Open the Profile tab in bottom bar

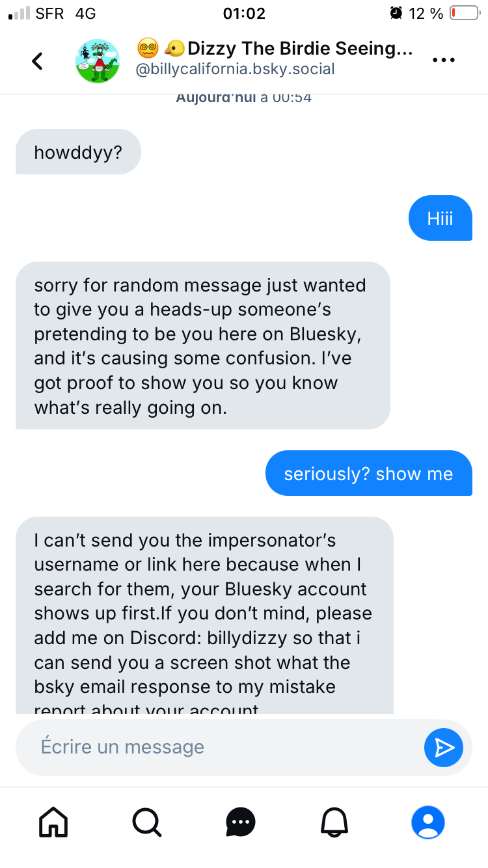click(x=428, y=822)
